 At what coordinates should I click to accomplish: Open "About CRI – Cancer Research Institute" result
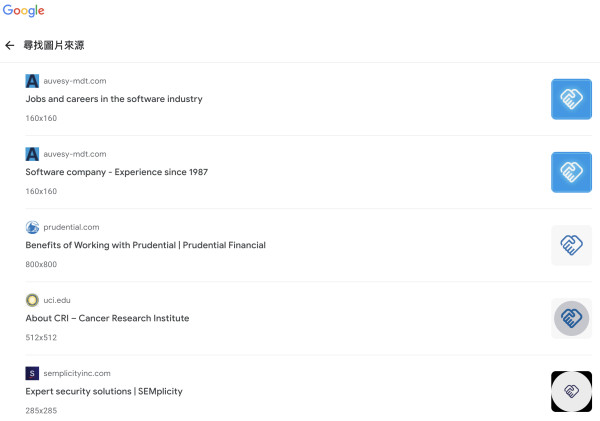click(x=107, y=318)
